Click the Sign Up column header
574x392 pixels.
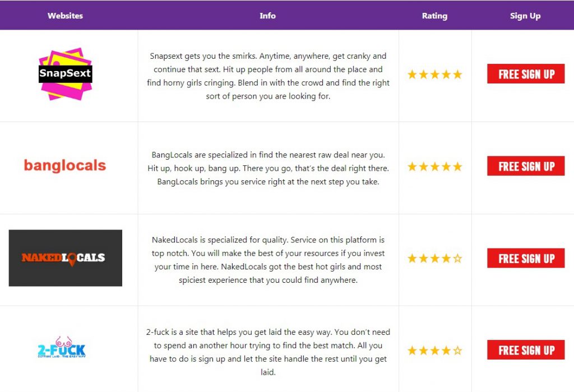(525, 16)
